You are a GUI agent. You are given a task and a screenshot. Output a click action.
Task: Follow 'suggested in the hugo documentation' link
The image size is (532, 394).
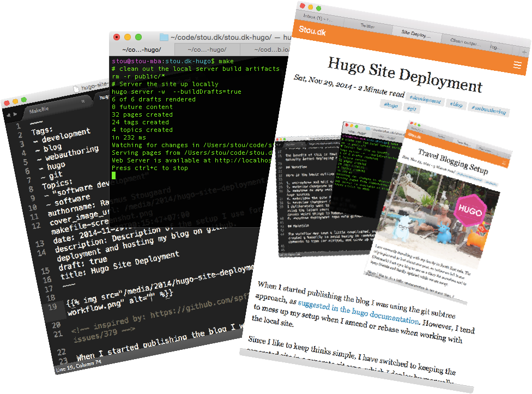(x=358, y=312)
